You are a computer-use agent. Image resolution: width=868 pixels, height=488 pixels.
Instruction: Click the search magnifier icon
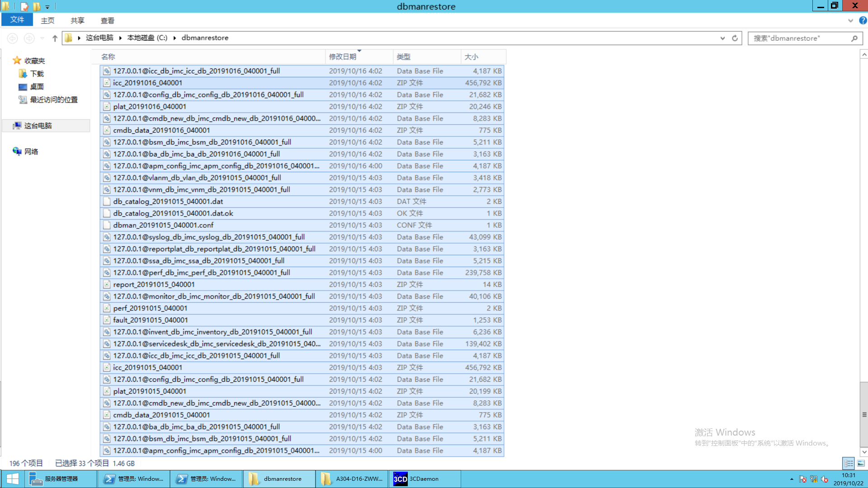coord(854,38)
